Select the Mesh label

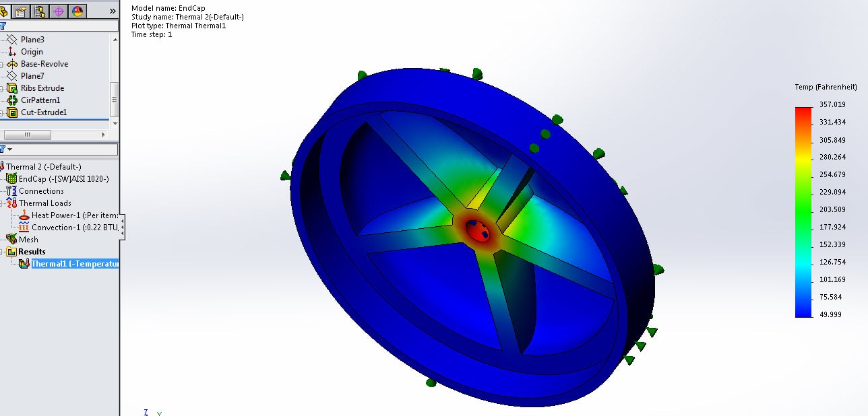(x=28, y=240)
